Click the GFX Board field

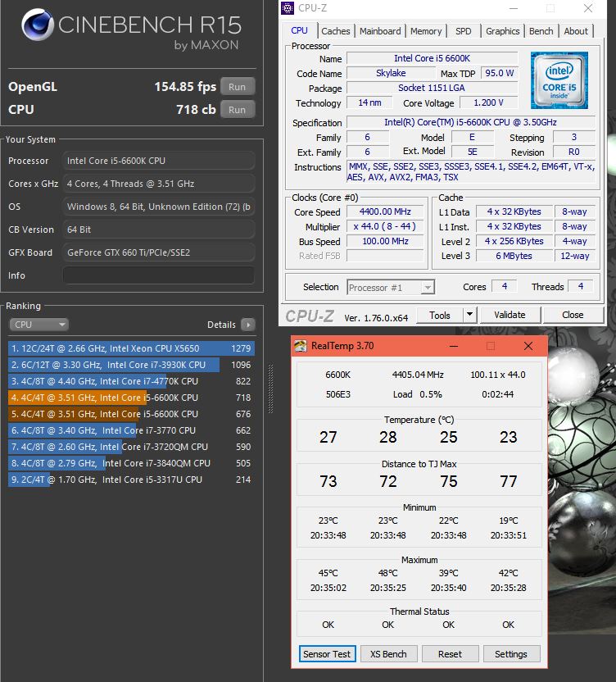[x=159, y=252]
